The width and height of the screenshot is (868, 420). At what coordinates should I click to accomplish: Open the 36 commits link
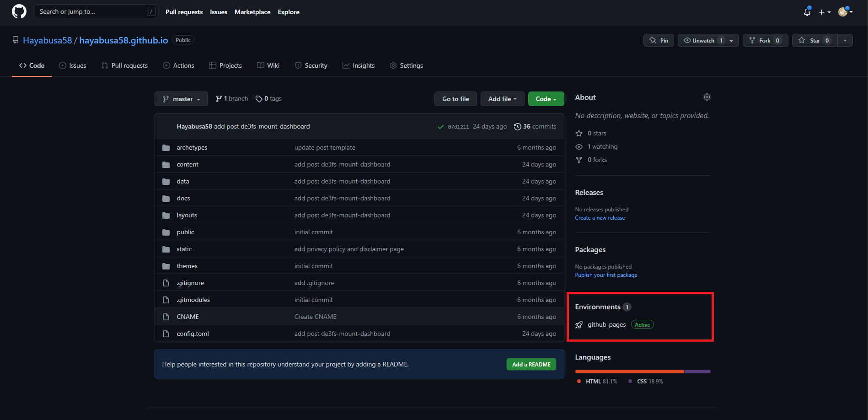tap(535, 127)
